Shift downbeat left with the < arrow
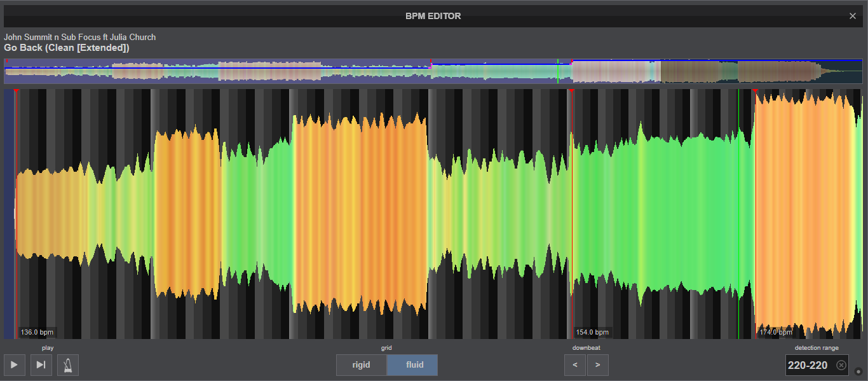Image resolution: width=868 pixels, height=381 pixels. (x=575, y=365)
